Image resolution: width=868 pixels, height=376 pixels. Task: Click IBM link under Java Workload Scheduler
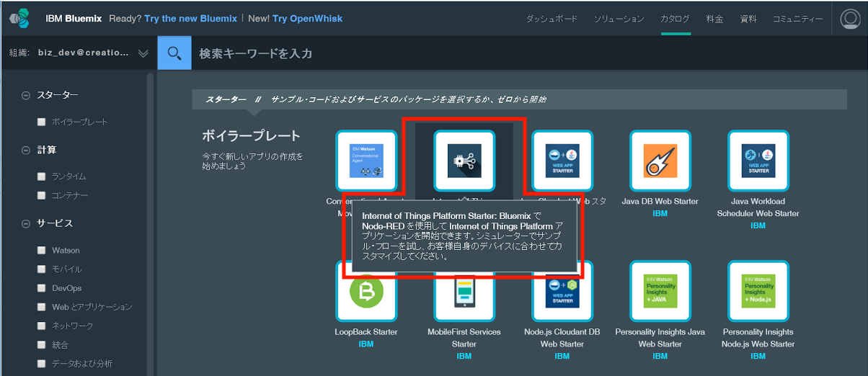click(x=758, y=225)
